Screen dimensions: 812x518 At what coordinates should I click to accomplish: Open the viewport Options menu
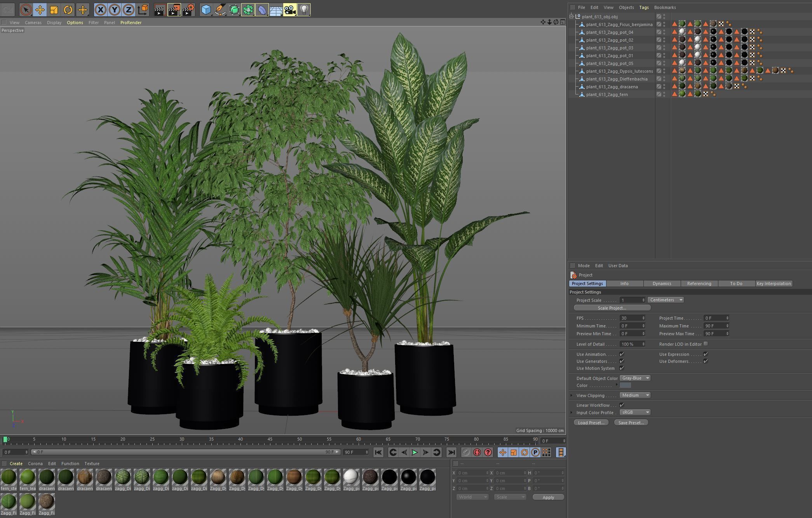[x=75, y=23]
